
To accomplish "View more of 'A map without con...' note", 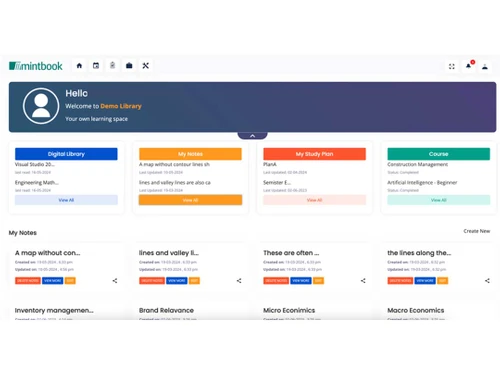I will click(x=53, y=281).
